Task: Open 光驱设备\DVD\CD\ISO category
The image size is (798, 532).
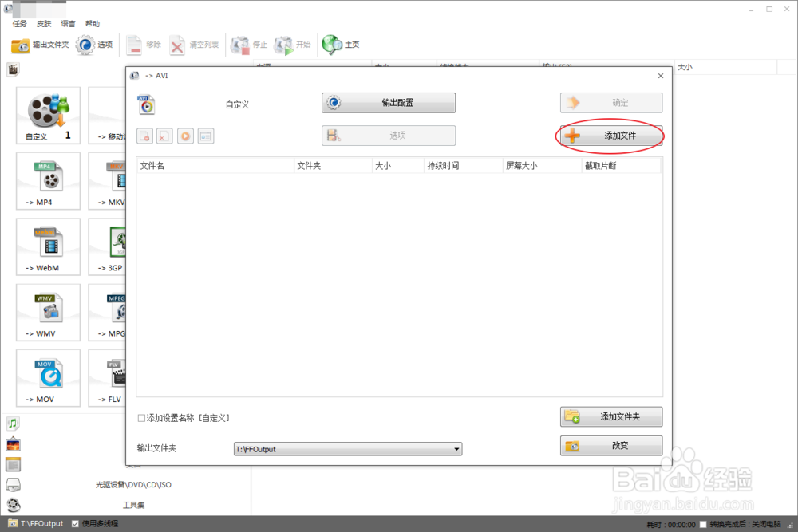Action: 133,485
